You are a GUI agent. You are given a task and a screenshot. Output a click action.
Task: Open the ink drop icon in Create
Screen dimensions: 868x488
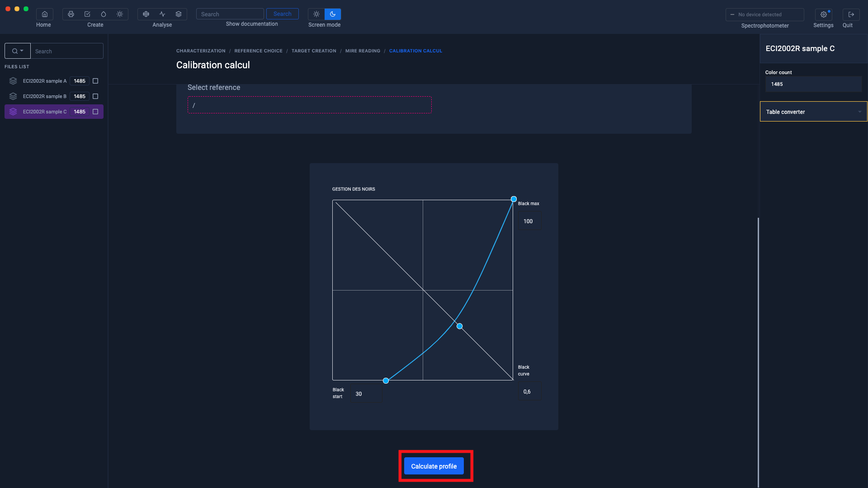pyautogui.click(x=104, y=14)
